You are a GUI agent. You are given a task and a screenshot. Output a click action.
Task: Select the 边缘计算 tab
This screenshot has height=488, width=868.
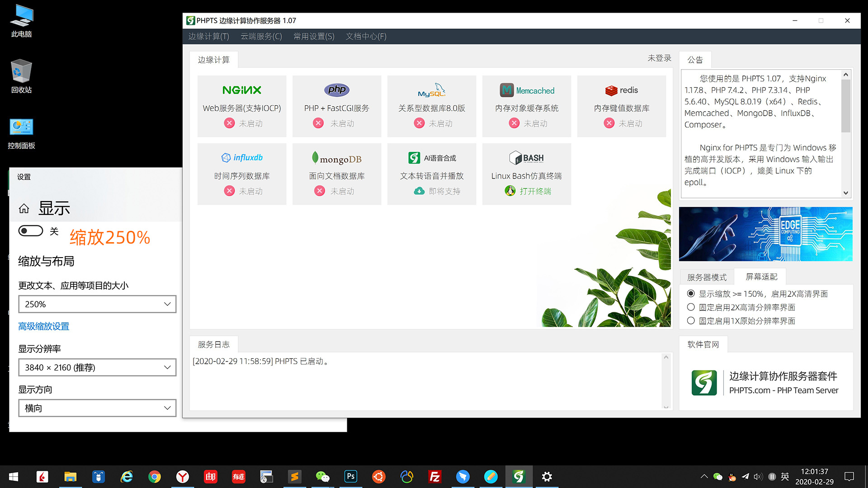pos(214,60)
